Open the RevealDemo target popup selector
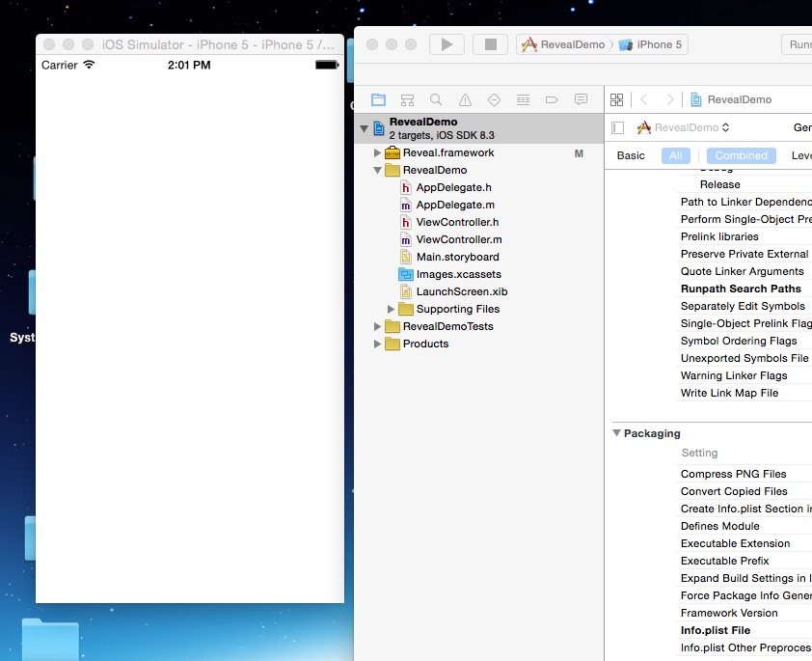The image size is (812, 661). coord(684,127)
